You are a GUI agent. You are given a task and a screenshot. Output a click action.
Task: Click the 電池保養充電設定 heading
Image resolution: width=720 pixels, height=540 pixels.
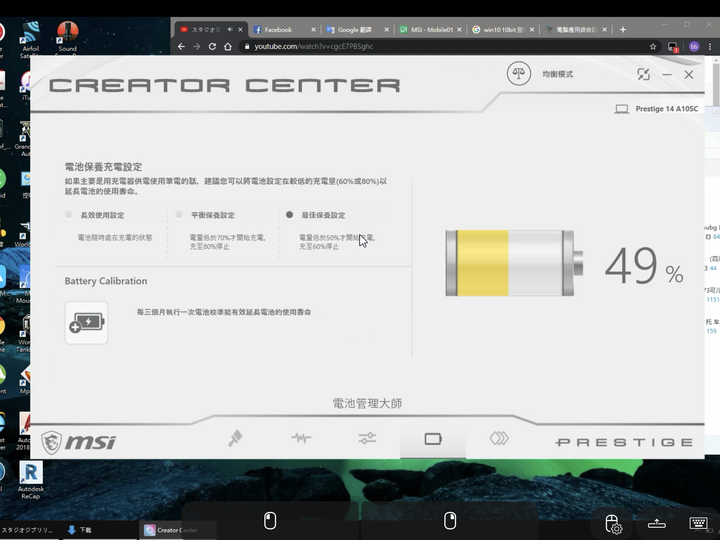pos(103,167)
